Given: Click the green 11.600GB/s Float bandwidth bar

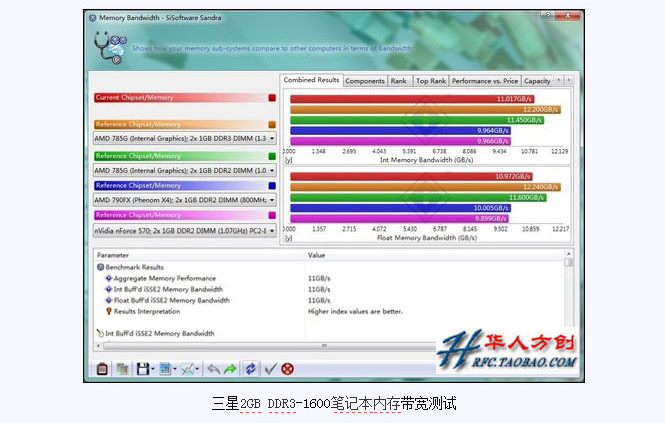Looking at the screenshot, I should coord(418,198).
